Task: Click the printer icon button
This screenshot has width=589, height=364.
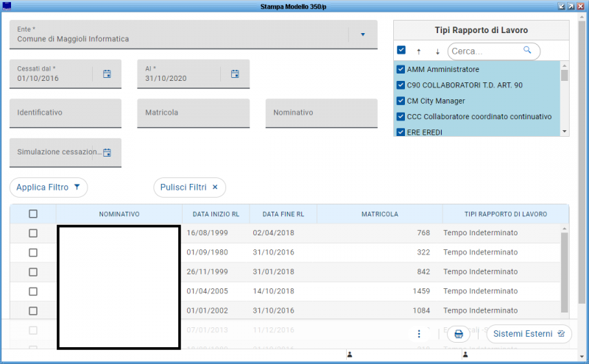Action: tap(459, 334)
